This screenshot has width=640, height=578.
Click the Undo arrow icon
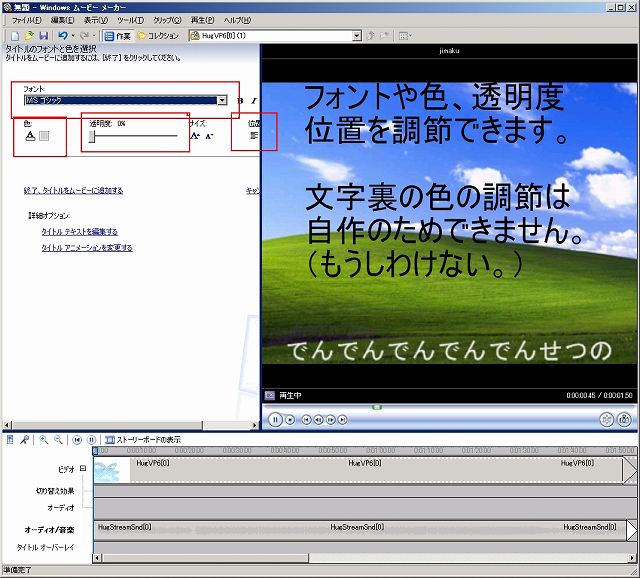[x=62, y=36]
